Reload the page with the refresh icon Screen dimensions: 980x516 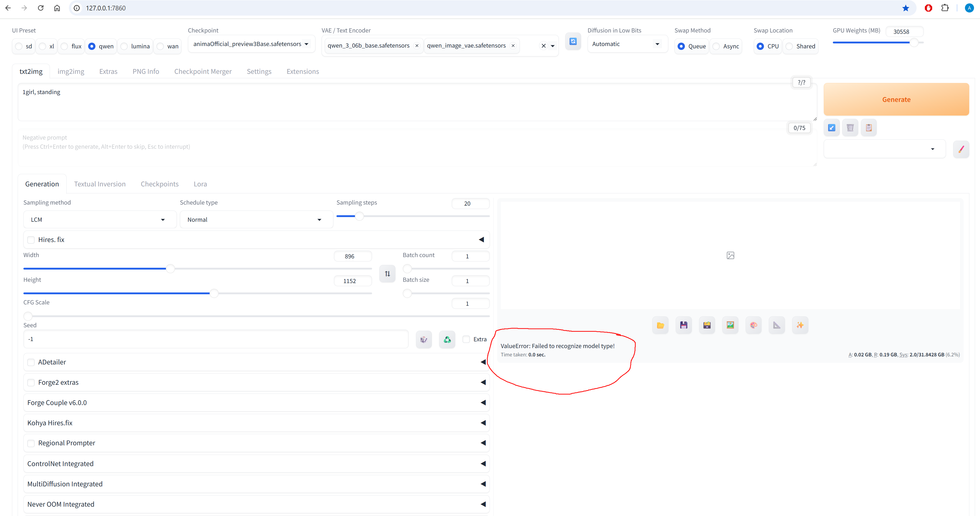point(41,8)
